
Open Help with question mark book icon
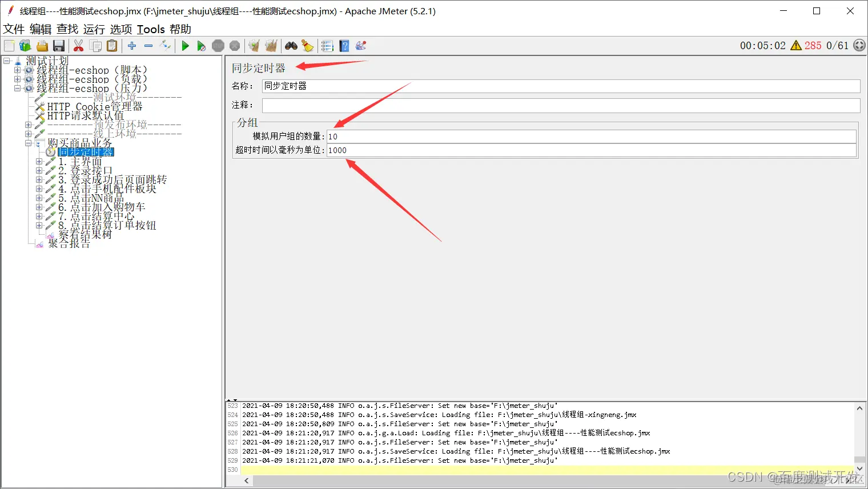point(344,46)
